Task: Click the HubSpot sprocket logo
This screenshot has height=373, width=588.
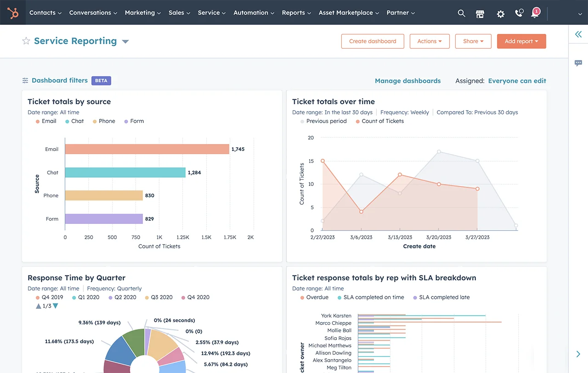Action: [x=12, y=12]
